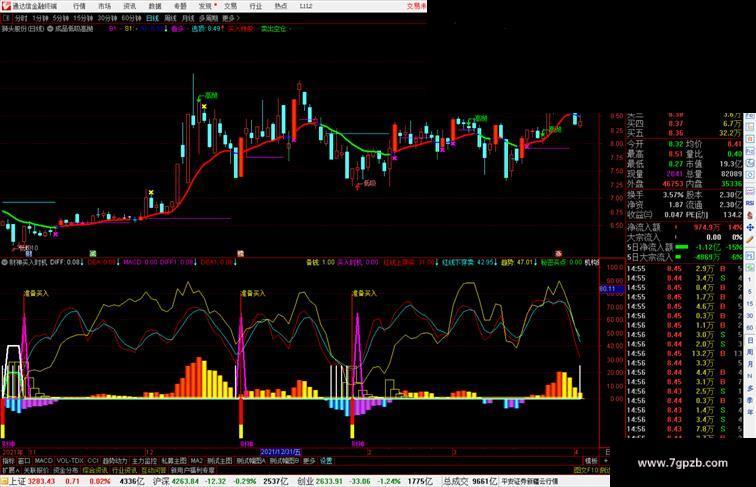
Task: Click the blue four-arrow move sidebar icon
Action: point(750,228)
